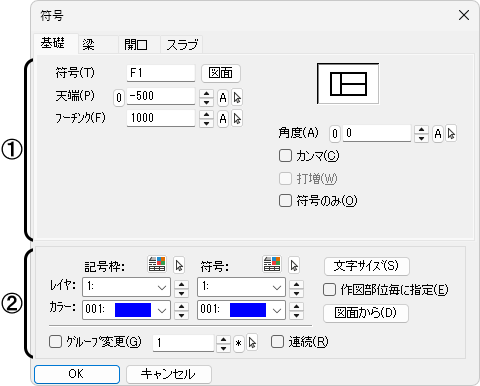Image resolution: width=480 pixels, height=386 pixels.
Task: Enable the カンマ(C) checkbox
Action: [x=285, y=156]
